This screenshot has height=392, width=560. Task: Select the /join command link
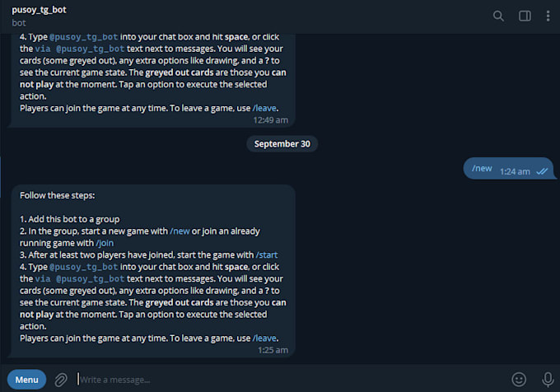tap(105, 243)
